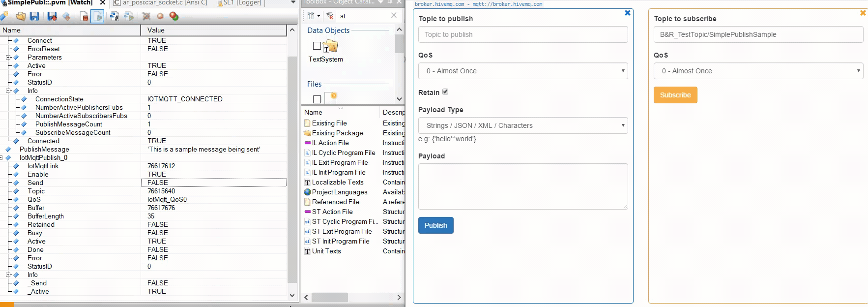The width and height of the screenshot is (868, 307).
Task: Click the toolbox horizontal scrollbar thumb
Action: click(x=329, y=297)
